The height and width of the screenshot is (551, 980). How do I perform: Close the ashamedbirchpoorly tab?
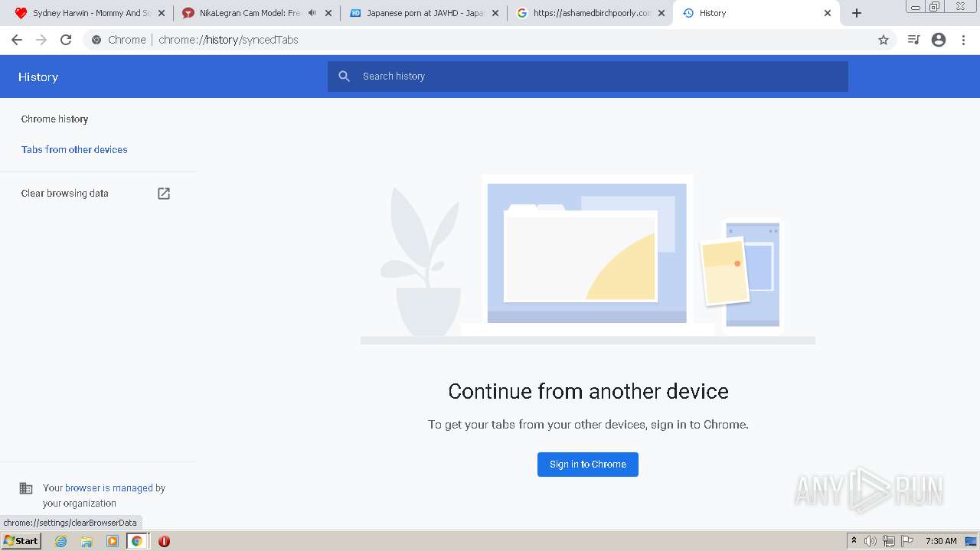point(661,13)
